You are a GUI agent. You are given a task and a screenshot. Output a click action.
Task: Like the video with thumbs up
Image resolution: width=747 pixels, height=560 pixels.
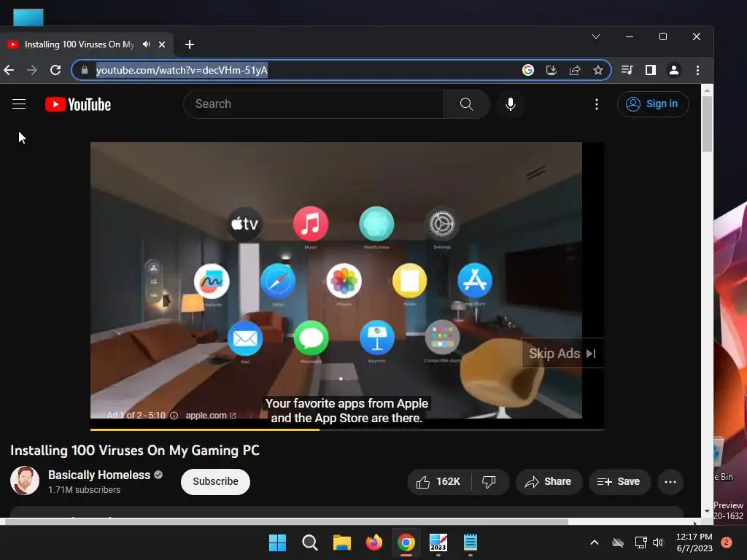(439, 482)
